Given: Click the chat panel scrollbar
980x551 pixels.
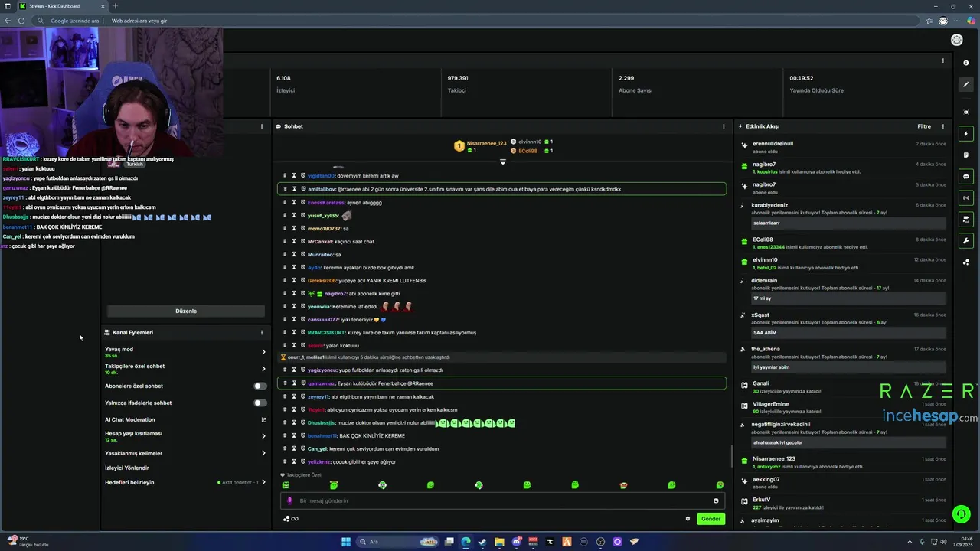Looking at the screenshot, I should pos(730,457).
